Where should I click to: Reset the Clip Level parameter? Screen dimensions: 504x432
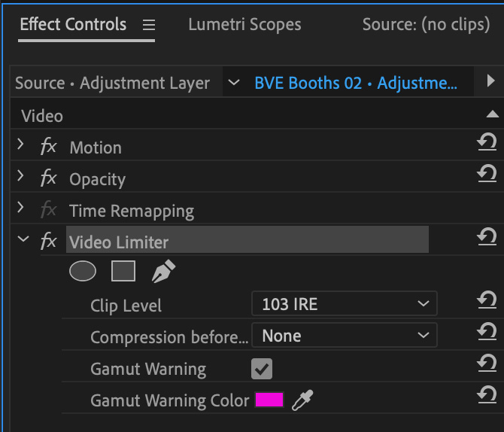[x=487, y=300]
